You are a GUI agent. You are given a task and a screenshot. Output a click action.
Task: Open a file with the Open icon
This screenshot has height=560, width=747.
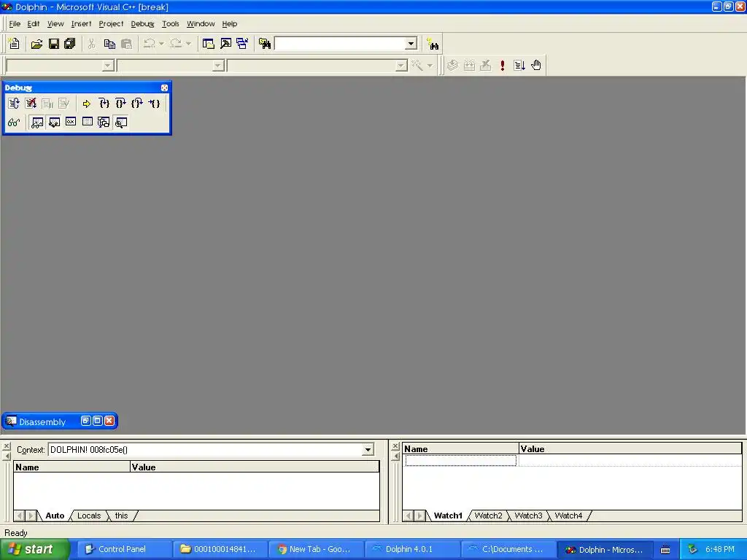36,44
